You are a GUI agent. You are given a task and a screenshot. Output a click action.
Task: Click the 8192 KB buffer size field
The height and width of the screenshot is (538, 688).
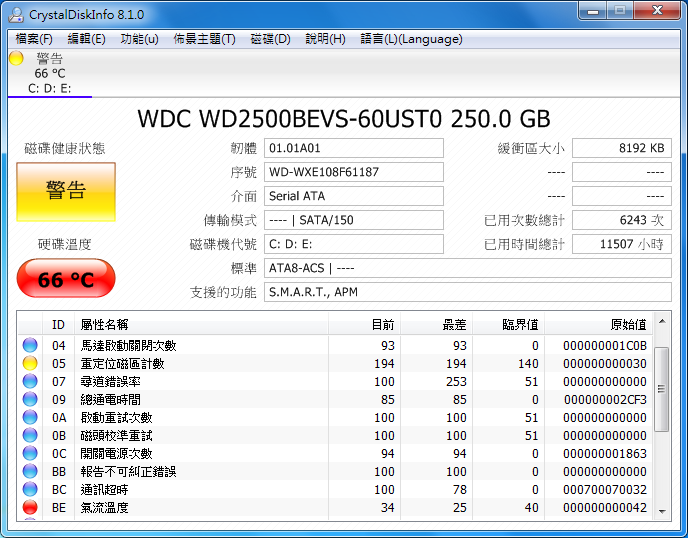[622, 148]
